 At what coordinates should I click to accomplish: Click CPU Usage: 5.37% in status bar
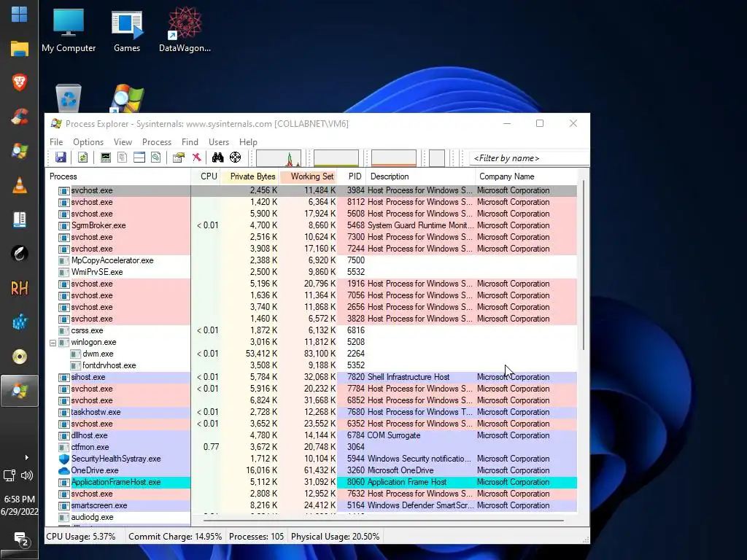80,537
